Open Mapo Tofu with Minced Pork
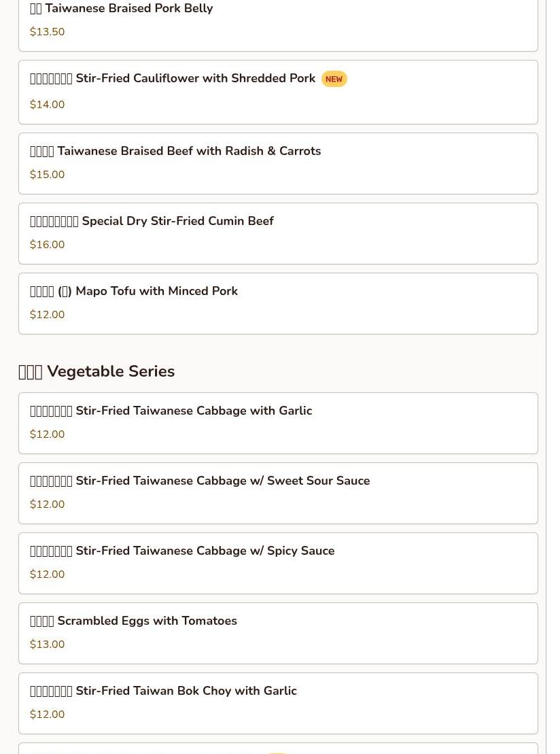 pyautogui.click(x=278, y=303)
